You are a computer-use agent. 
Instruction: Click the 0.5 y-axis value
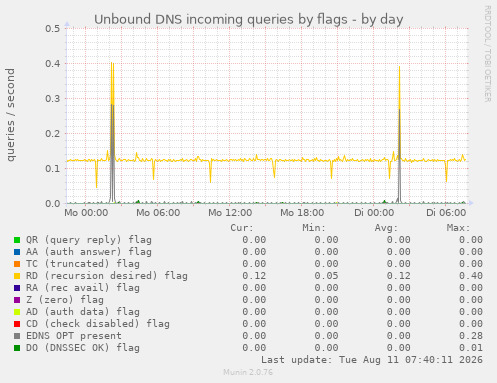pyautogui.click(x=53, y=29)
